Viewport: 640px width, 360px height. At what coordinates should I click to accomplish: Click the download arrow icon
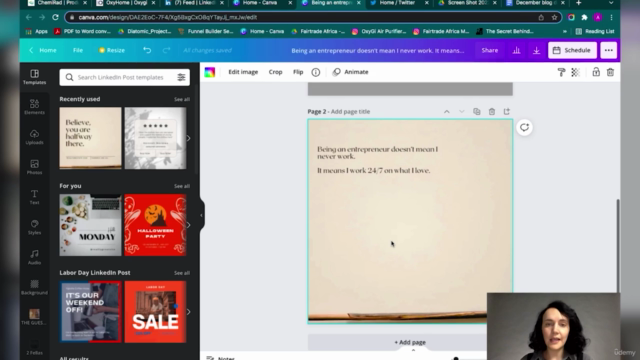[x=536, y=50]
